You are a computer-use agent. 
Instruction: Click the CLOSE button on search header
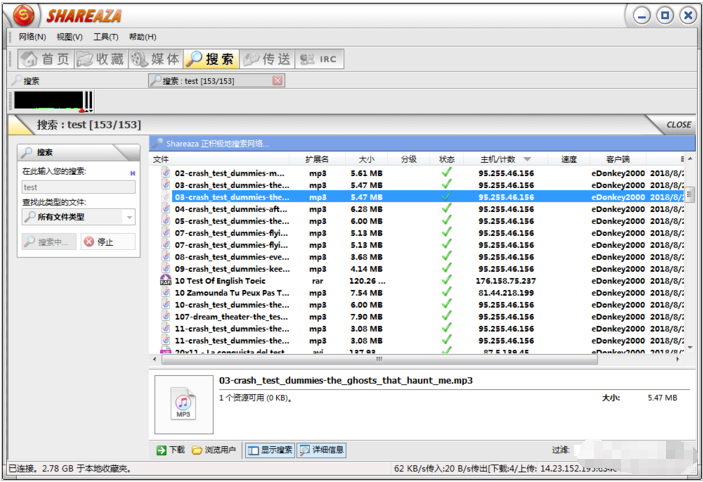(x=678, y=125)
